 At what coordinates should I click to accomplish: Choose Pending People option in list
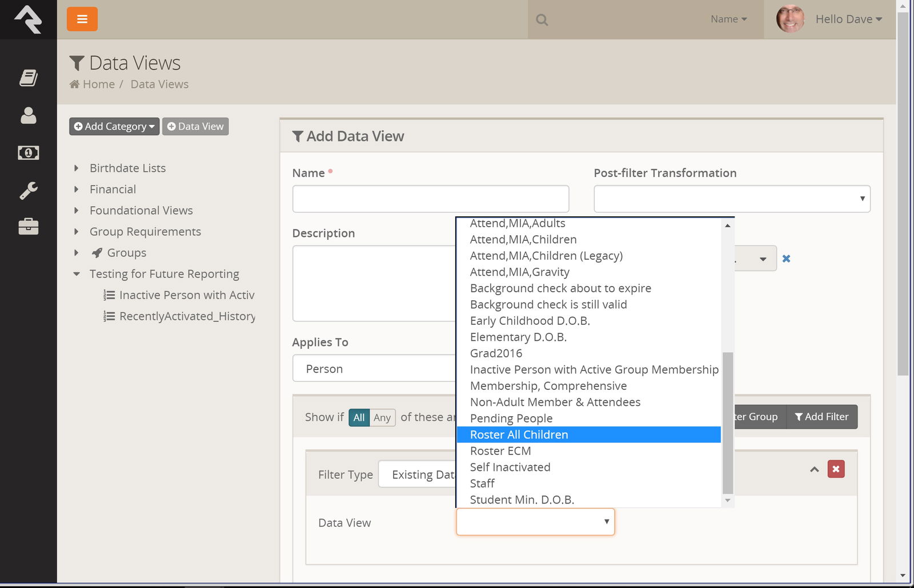coord(511,418)
